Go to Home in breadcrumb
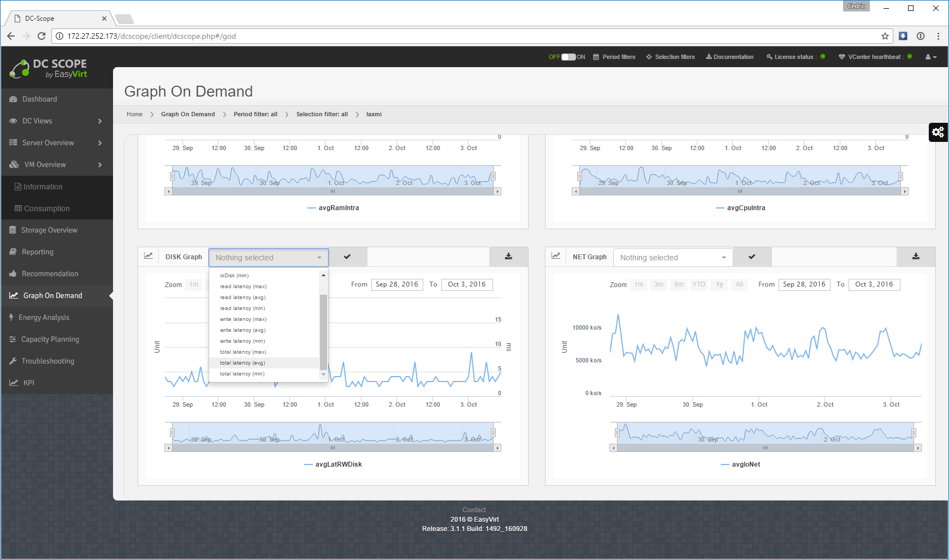The width and height of the screenshot is (949, 560). pos(134,114)
